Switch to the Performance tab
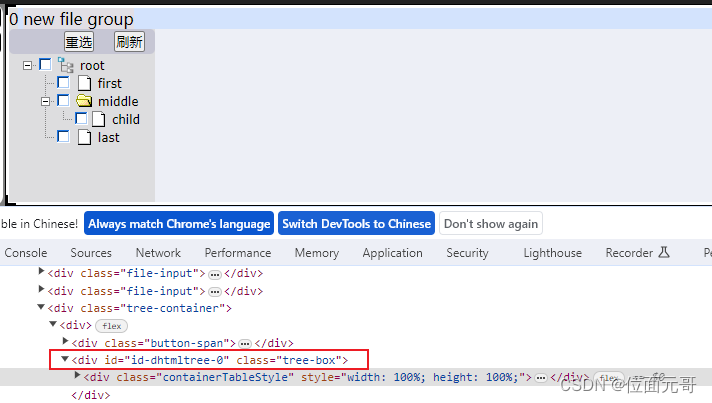This screenshot has height=403, width=712. tap(237, 253)
